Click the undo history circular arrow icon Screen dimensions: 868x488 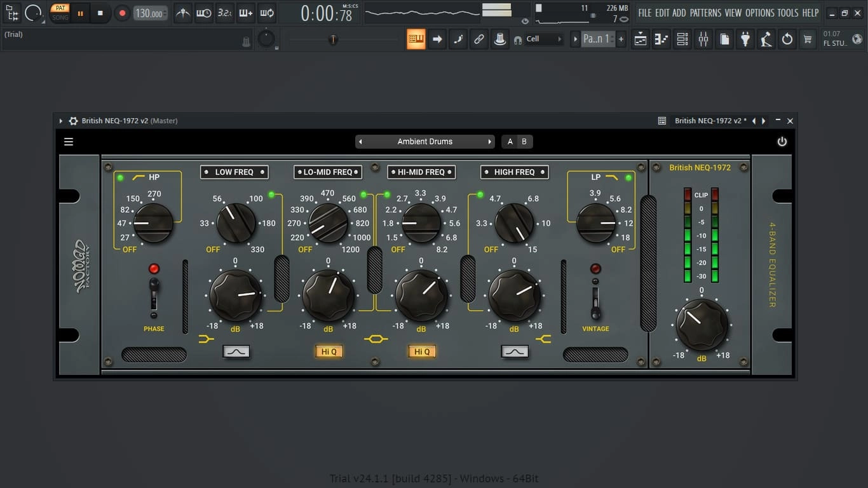[x=787, y=39]
